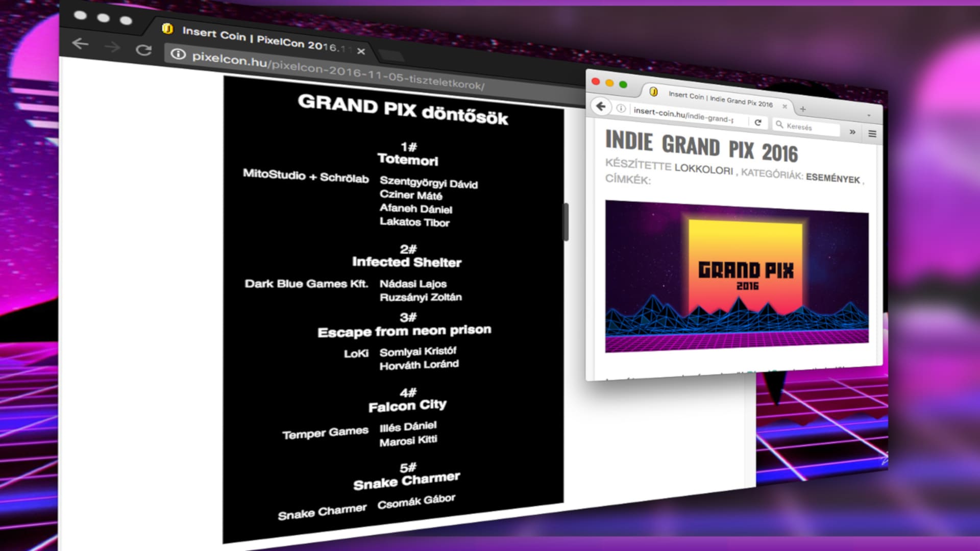980x551 pixels.
Task: Click the Firefox site info icon
Action: (x=621, y=108)
